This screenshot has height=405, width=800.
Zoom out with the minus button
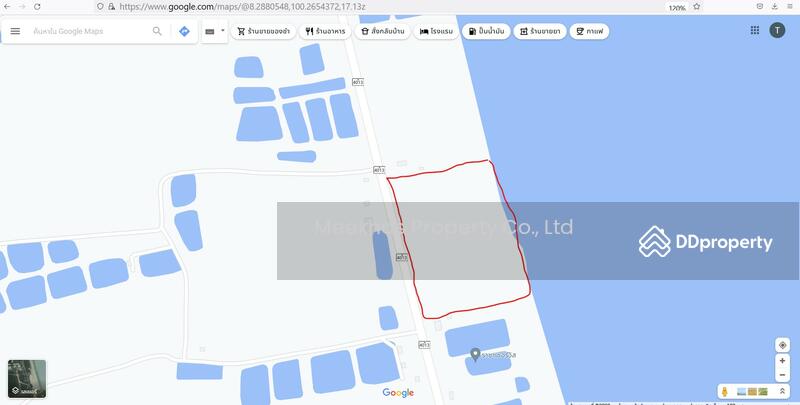click(782, 375)
